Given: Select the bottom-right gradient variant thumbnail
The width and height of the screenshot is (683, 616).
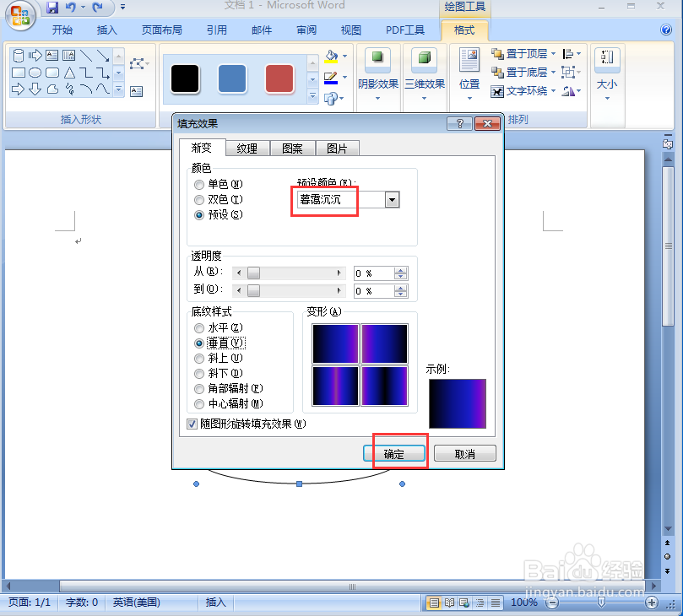Looking at the screenshot, I should tap(384, 386).
